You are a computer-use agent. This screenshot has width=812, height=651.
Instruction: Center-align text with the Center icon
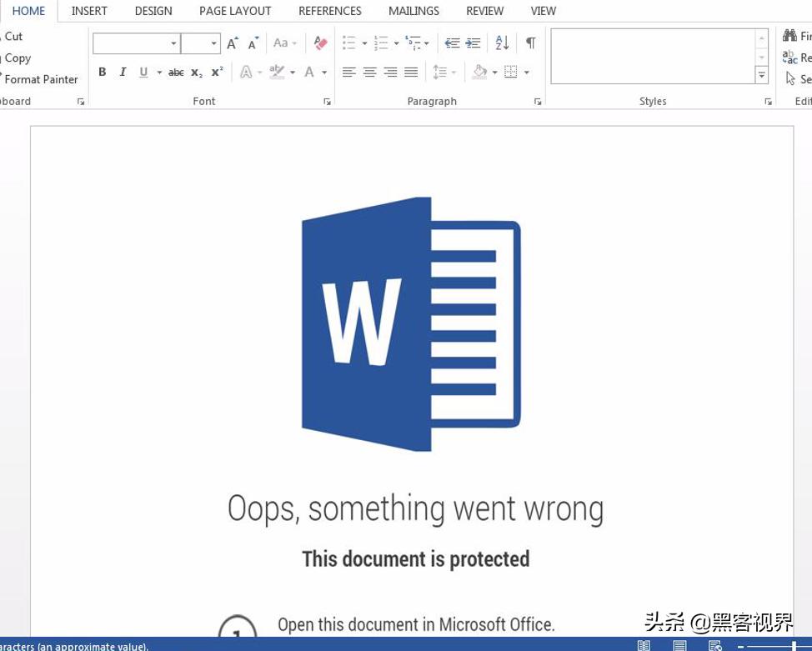click(369, 73)
